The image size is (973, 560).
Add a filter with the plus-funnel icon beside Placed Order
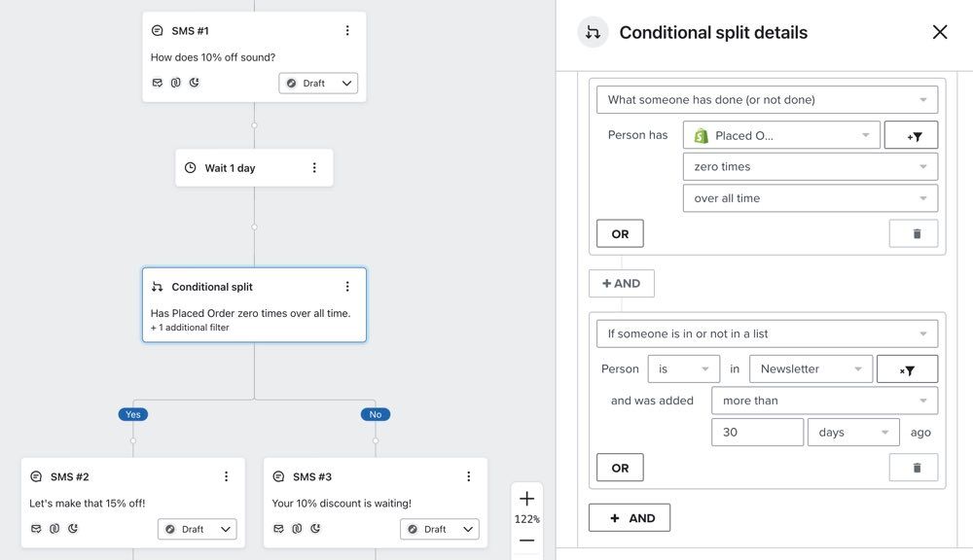911,134
